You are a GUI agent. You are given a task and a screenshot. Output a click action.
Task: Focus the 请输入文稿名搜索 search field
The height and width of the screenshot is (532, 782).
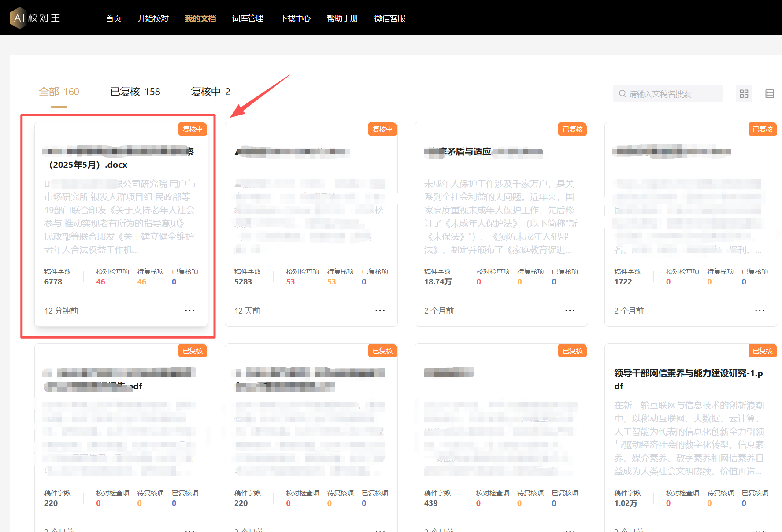[x=672, y=94]
